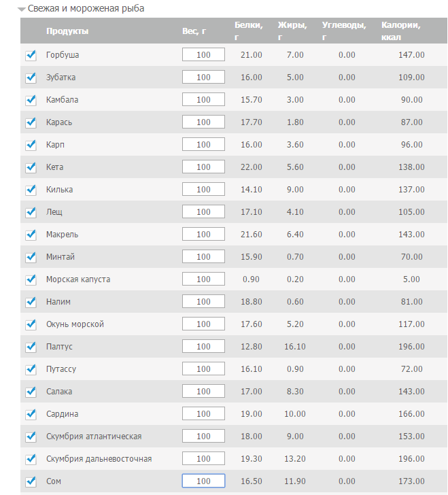Uncheck the Палтус checkbox

(30, 347)
